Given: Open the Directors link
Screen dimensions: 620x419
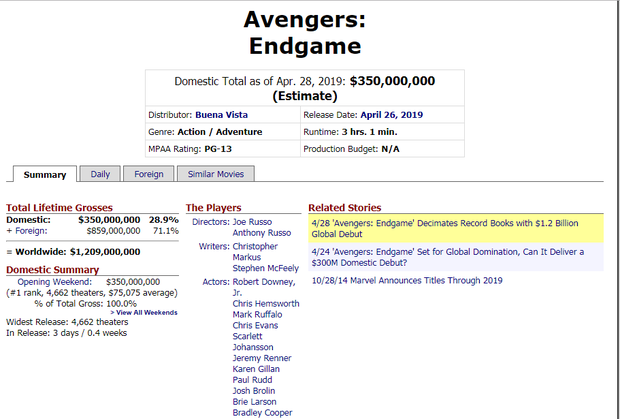Looking at the screenshot, I should point(211,222).
